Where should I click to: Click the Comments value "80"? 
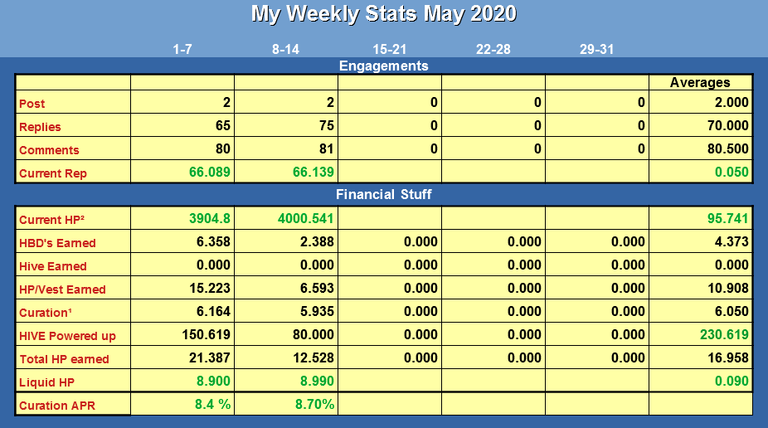pos(223,148)
